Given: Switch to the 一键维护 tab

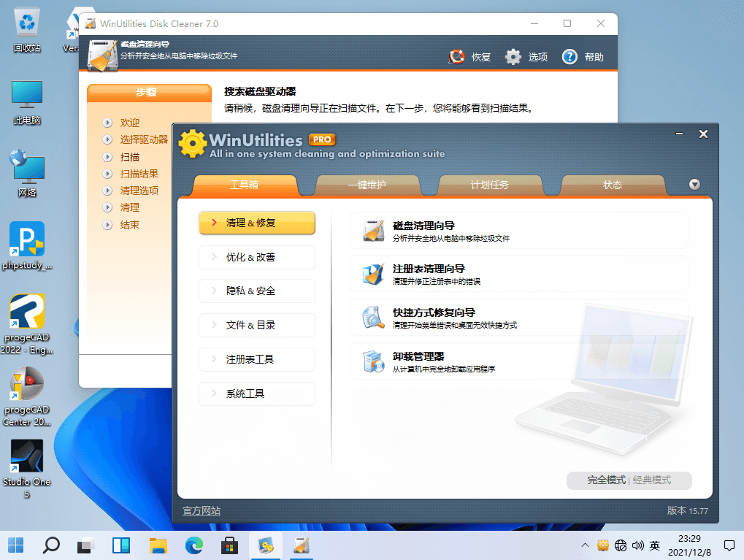Looking at the screenshot, I should coord(367,185).
